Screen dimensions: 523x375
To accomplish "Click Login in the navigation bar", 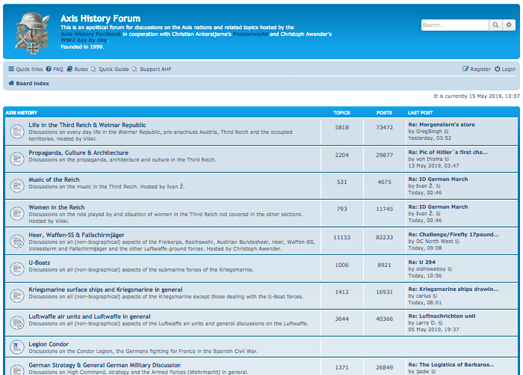I will coord(505,69).
